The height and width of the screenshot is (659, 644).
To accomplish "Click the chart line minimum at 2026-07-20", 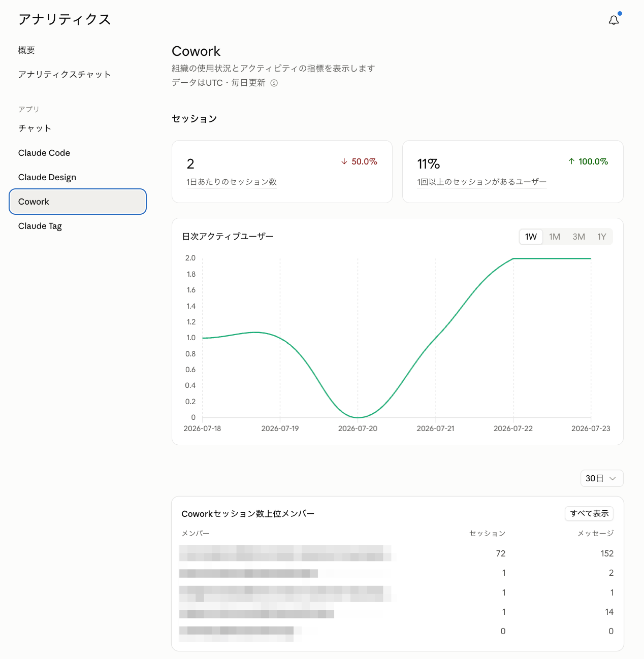I will point(358,417).
